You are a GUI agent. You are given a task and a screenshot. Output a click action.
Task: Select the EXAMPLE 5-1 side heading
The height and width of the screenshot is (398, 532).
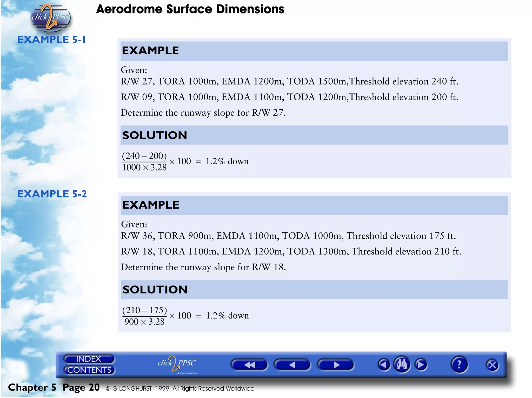click(51, 40)
